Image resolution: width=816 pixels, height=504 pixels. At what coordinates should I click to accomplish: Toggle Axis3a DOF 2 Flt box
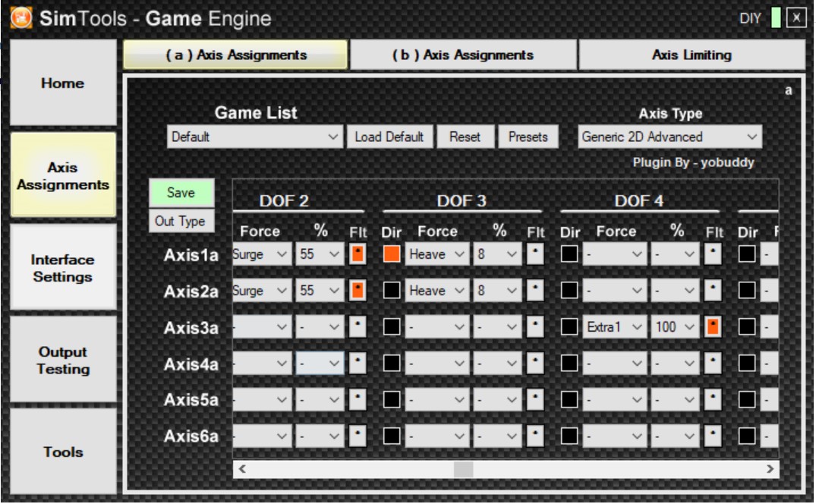pos(358,327)
